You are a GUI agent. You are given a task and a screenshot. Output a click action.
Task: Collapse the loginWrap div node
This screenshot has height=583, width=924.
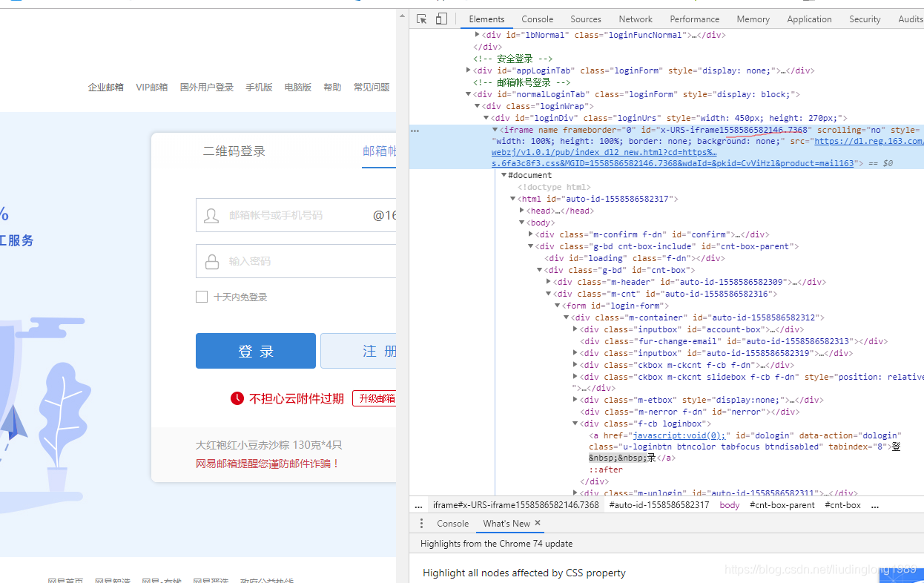[x=477, y=106]
